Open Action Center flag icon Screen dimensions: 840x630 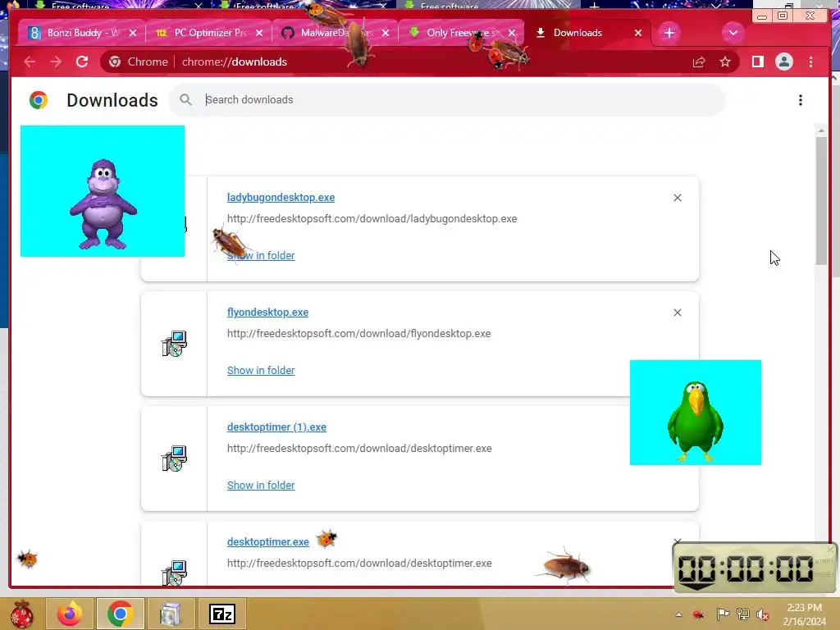(x=723, y=614)
